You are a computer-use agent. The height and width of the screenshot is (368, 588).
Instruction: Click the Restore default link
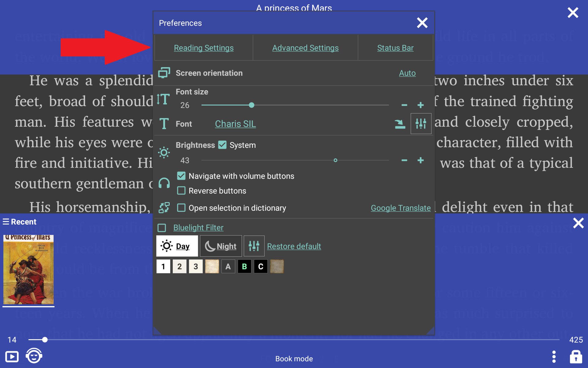(294, 246)
